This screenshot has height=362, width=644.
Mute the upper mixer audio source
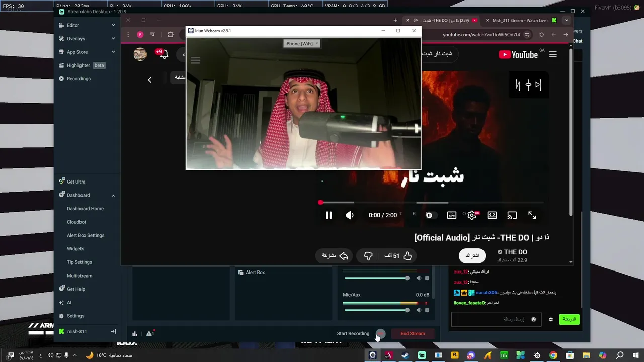tap(420, 278)
